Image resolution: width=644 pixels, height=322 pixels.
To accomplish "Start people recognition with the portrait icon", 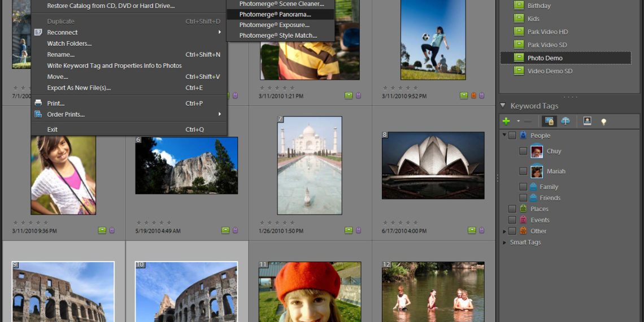I will point(588,121).
